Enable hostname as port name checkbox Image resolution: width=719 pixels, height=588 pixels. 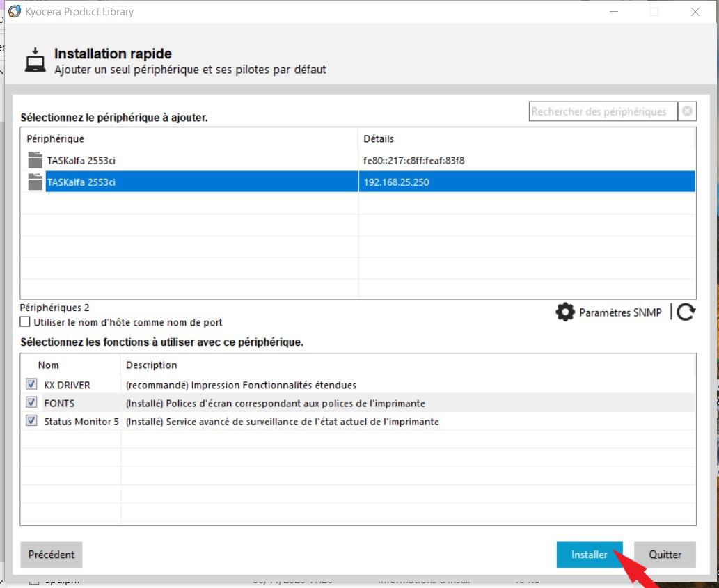26,322
